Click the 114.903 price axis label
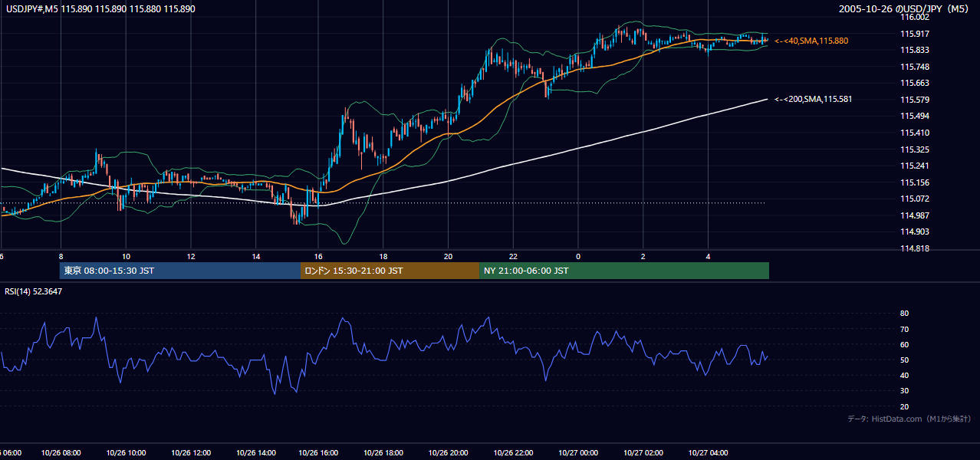Image resolution: width=980 pixels, height=460 pixels. [x=914, y=232]
